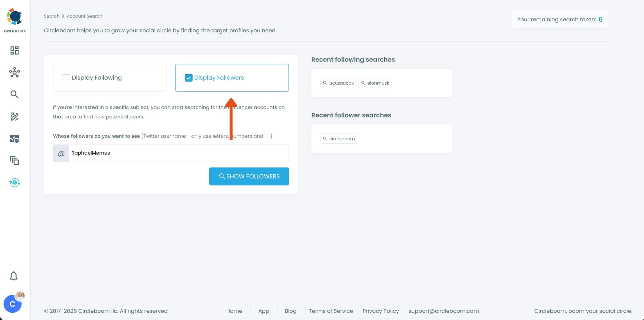Uncheck the Display Followers checkbox
The height and width of the screenshot is (320, 644).
click(189, 78)
